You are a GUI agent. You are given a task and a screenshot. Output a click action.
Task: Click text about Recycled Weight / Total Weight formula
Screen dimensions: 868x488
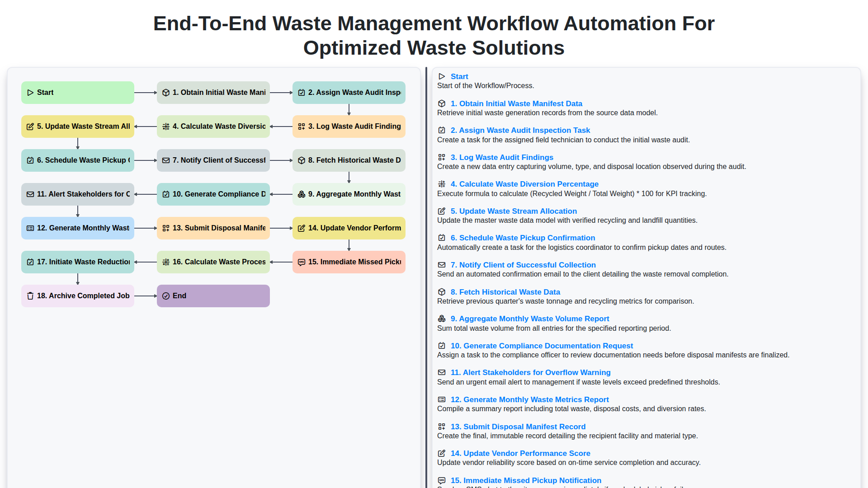pyautogui.click(x=572, y=194)
